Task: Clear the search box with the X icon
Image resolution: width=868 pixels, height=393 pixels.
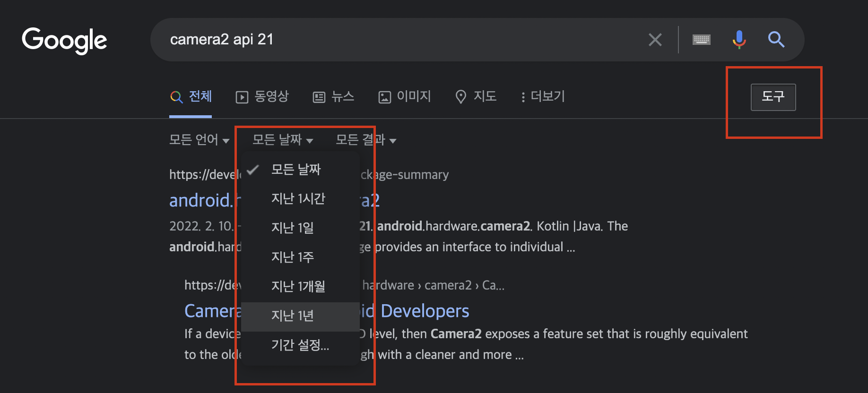Action: click(x=655, y=40)
